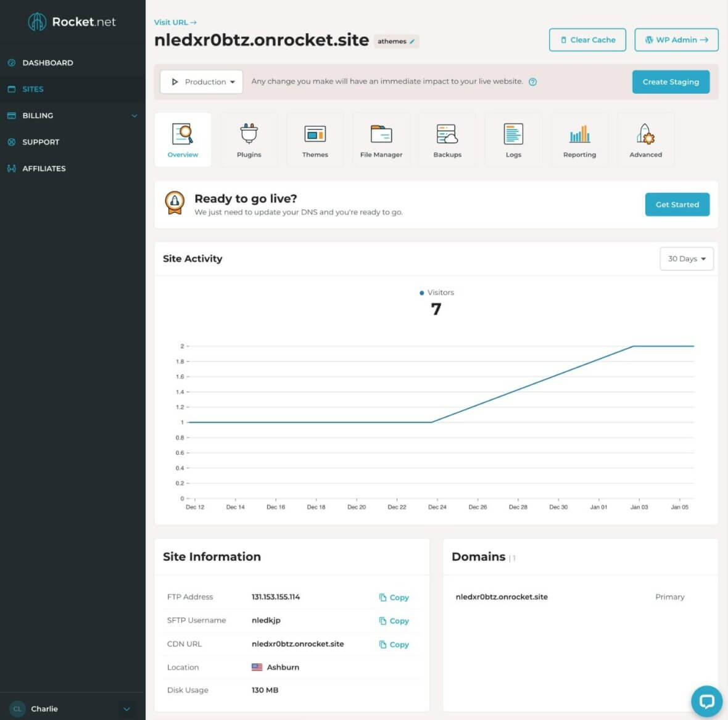The width and height of the screenshot is (728, 720).
Task: Click the Get Started button
Action: (677, 204)
